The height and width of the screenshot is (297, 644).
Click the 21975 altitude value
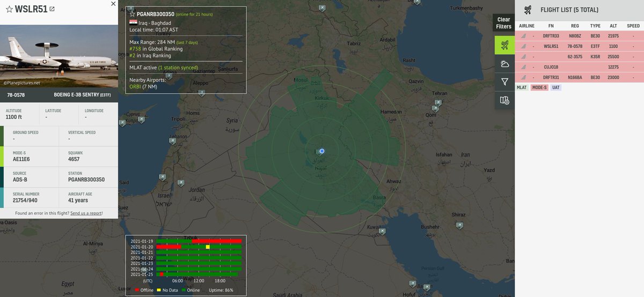614,36
